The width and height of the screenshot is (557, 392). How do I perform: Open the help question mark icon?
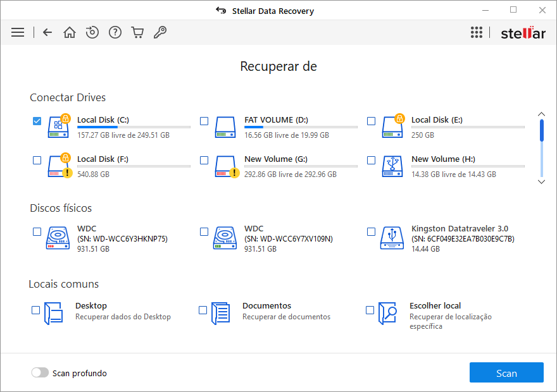coord(115,32)
